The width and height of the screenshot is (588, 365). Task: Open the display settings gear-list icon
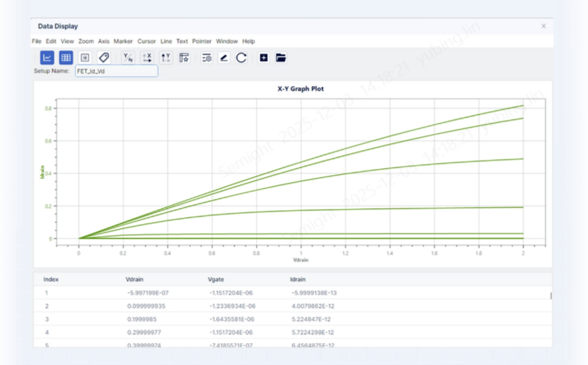[x=207, y=58]
